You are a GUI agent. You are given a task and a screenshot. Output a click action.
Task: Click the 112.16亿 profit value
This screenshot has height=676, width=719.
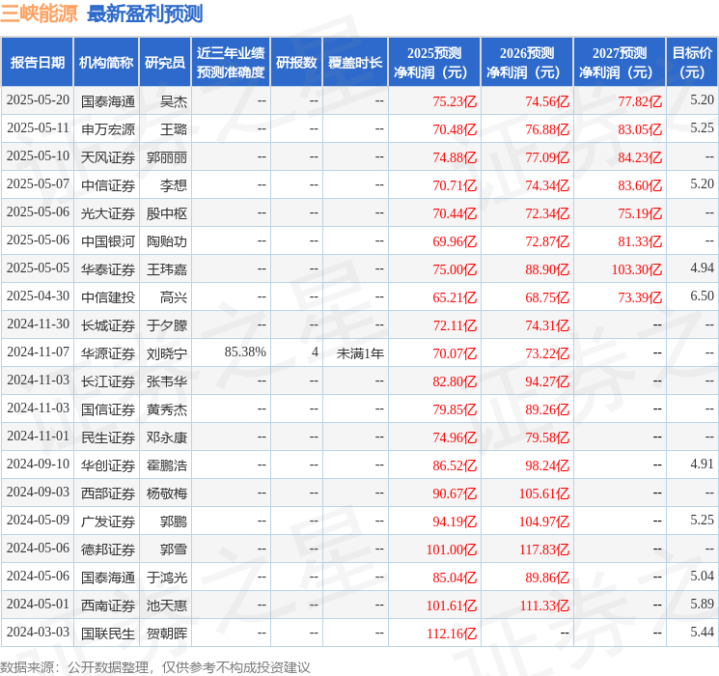451,633
